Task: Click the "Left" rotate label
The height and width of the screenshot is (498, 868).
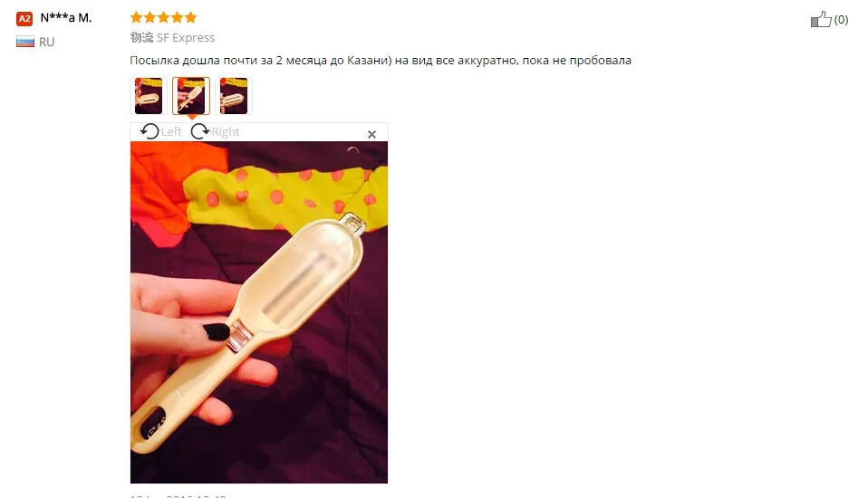Action: [170, 131]
